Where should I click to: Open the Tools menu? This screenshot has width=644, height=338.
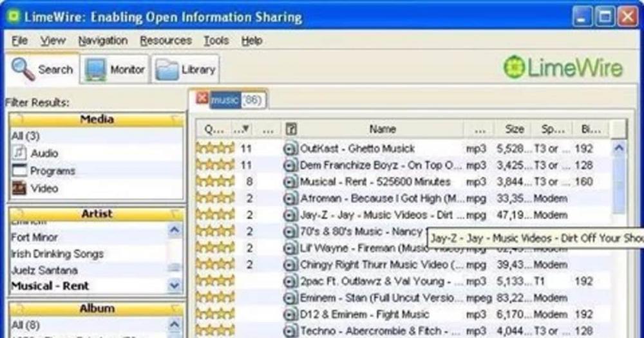(x=216, y=41)
